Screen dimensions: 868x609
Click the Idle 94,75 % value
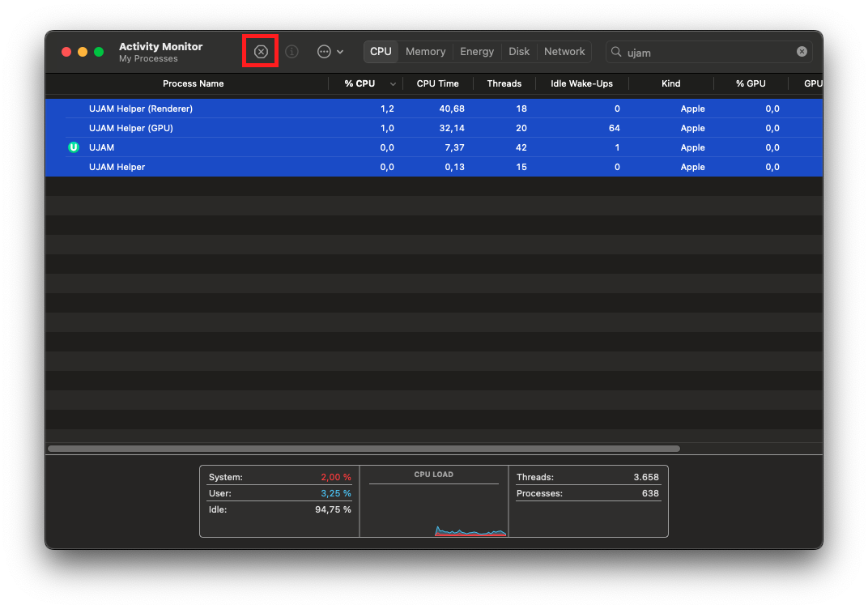point(333,509)
